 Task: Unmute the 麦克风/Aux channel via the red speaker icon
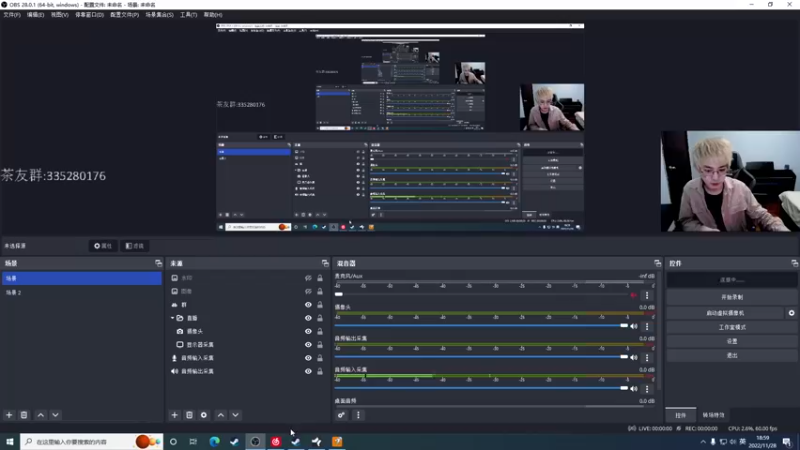(634, 295)
